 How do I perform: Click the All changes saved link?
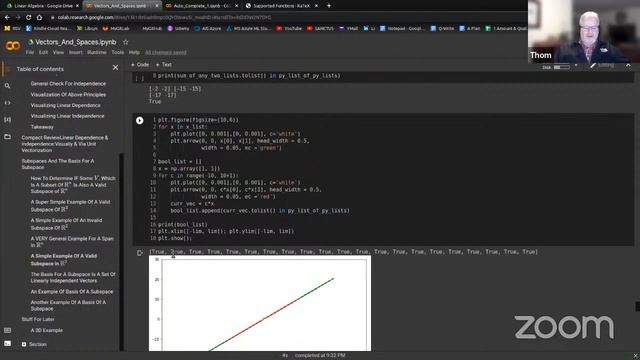(166, 52)
